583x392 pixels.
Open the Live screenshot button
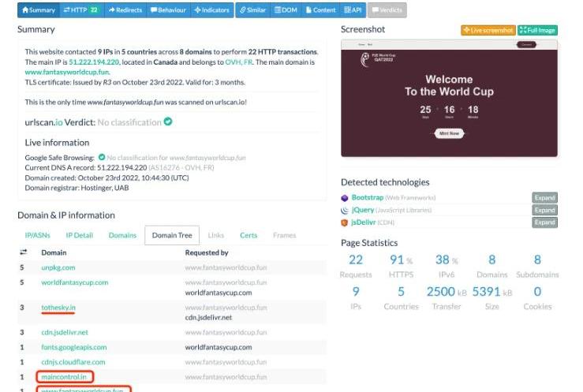coord(488,30)
